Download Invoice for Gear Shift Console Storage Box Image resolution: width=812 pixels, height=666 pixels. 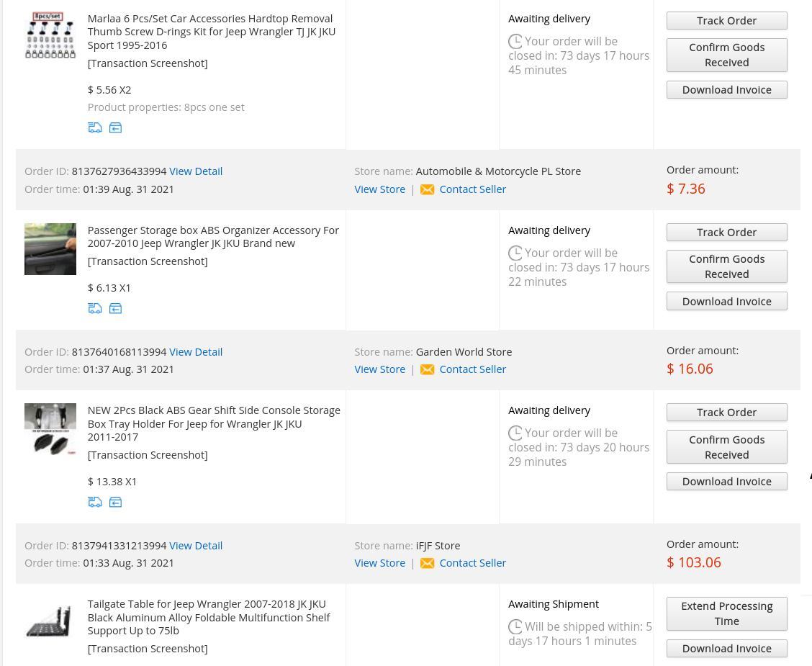726,481
